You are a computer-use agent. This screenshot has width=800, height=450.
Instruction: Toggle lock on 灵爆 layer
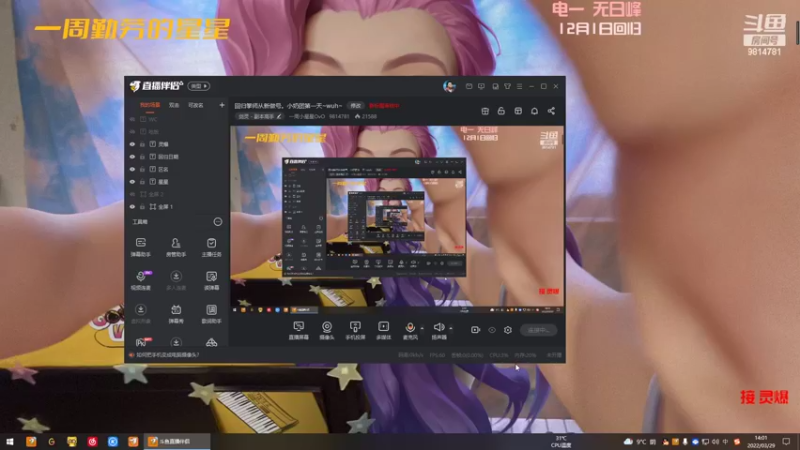point(142,144)
